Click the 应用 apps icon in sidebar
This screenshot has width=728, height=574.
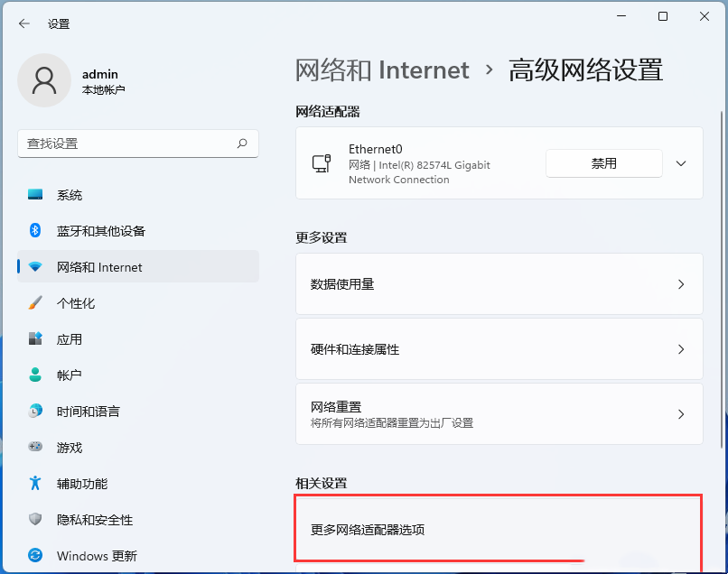click(34, 338)
